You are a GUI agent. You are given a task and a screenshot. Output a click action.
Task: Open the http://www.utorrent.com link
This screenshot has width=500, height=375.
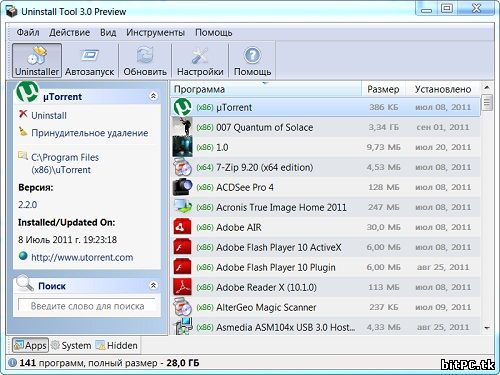82,257
